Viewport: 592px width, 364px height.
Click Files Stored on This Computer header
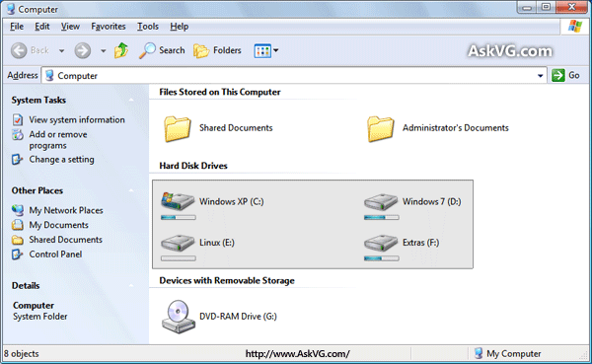tap(220, 92)
